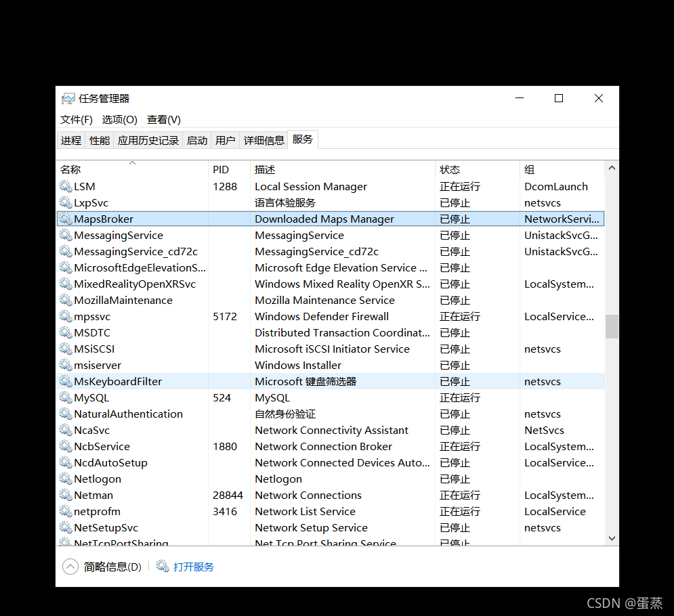Click PID 3416 in netprofm row

(225, 511)
